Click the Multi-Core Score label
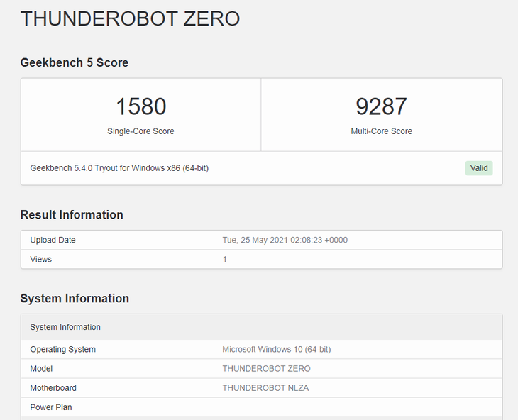This screenshot has height=420, width=518. 381,131
